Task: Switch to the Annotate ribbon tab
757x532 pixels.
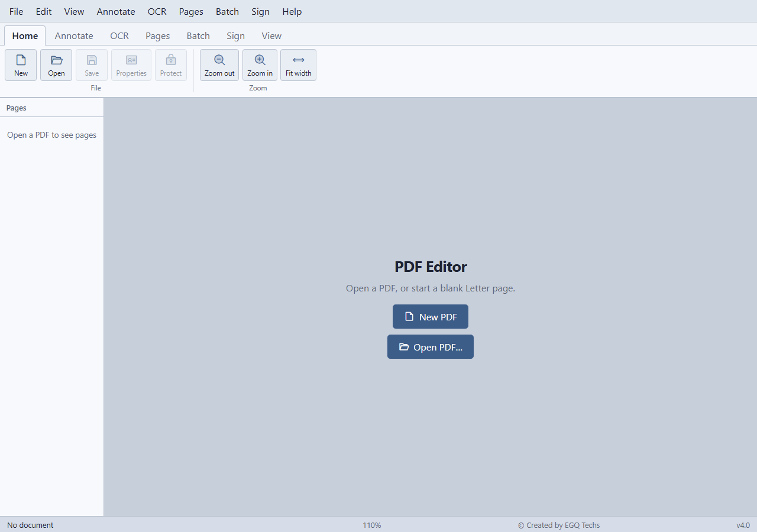Action: (74, 35)
